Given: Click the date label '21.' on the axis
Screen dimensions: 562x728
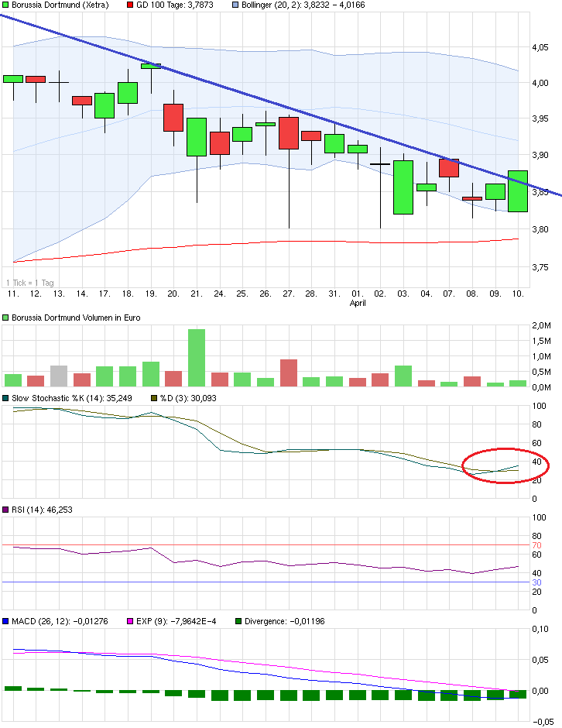Looking at the screenshot, I should pyautogui.click(x=197, y=294).
